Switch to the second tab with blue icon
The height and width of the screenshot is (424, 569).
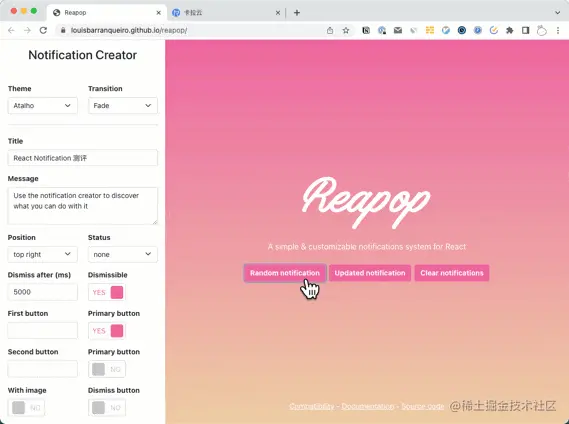[x=226, y=13]
